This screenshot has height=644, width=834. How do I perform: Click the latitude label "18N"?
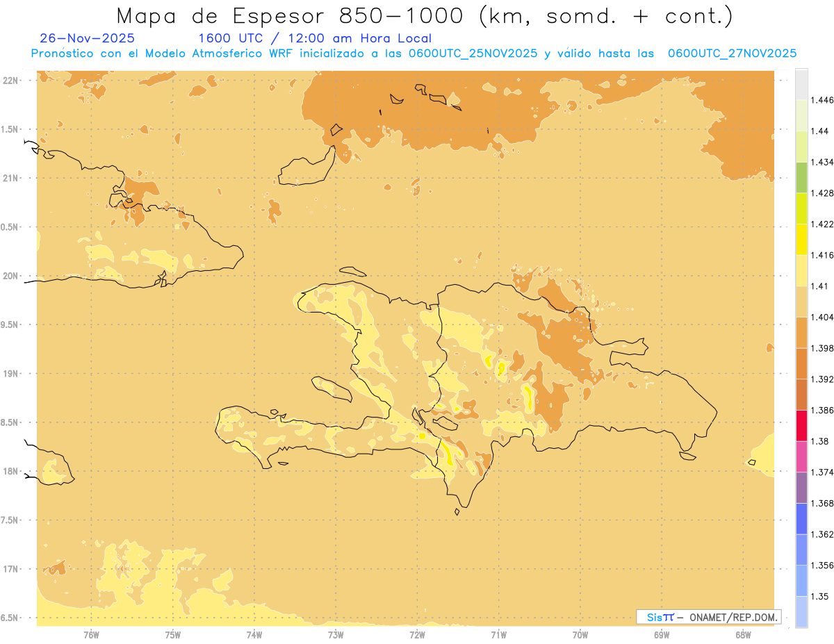11,472
